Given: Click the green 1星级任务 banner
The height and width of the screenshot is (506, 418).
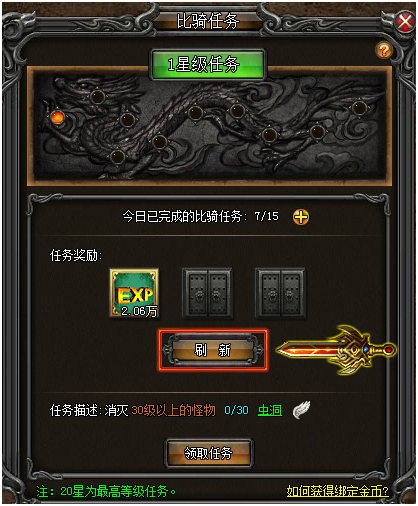Looking at the screenshot, I should click(208, 64).
